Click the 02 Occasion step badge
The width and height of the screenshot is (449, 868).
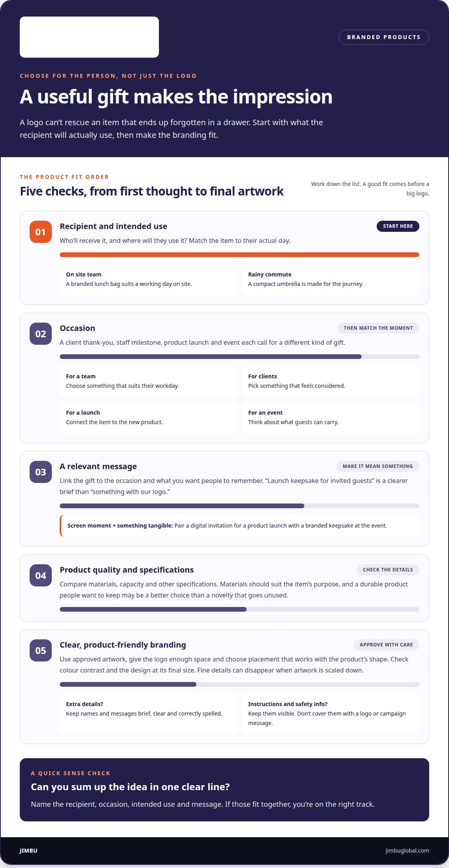pos(41,334)
